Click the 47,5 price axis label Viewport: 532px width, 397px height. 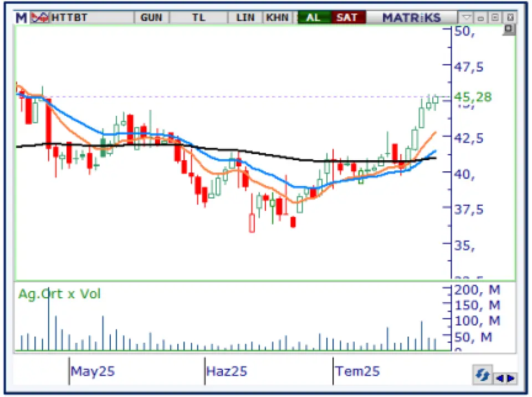(469, 67)
